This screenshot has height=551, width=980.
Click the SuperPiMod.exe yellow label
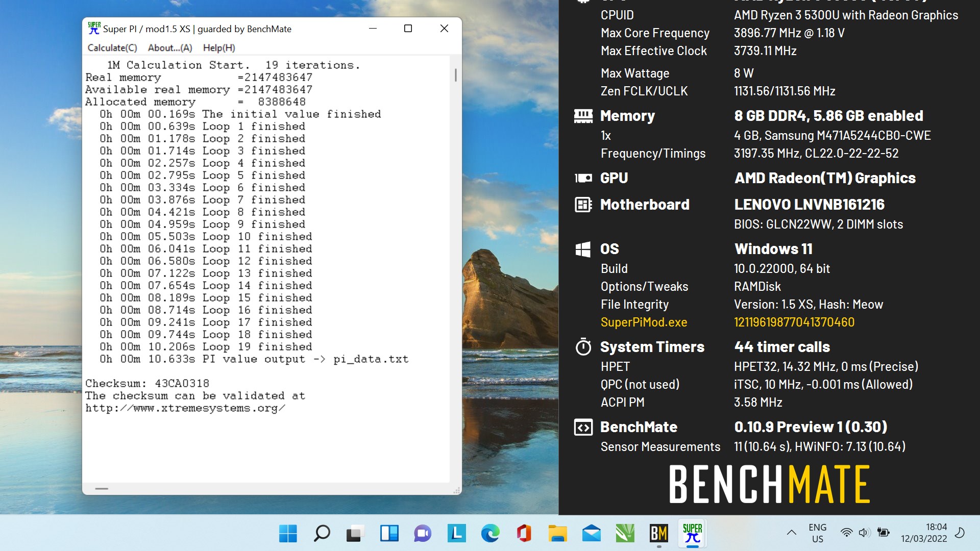644,322
